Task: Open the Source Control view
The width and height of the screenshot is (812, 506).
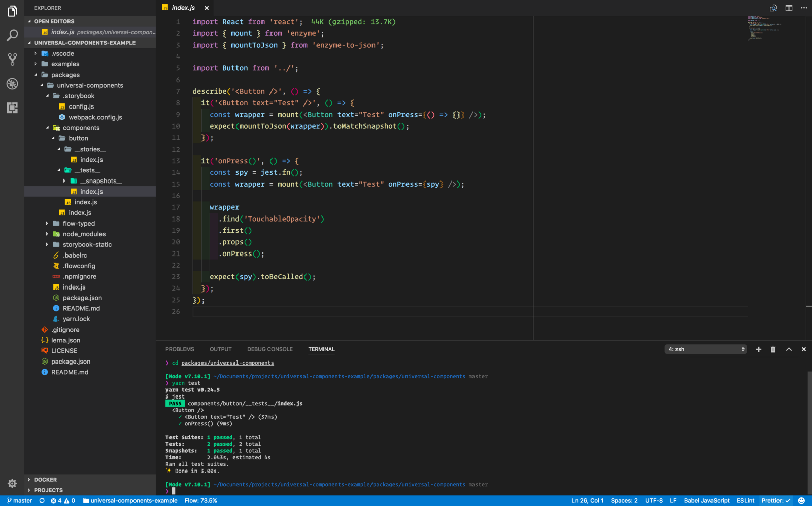Action: tap(12, 59)
